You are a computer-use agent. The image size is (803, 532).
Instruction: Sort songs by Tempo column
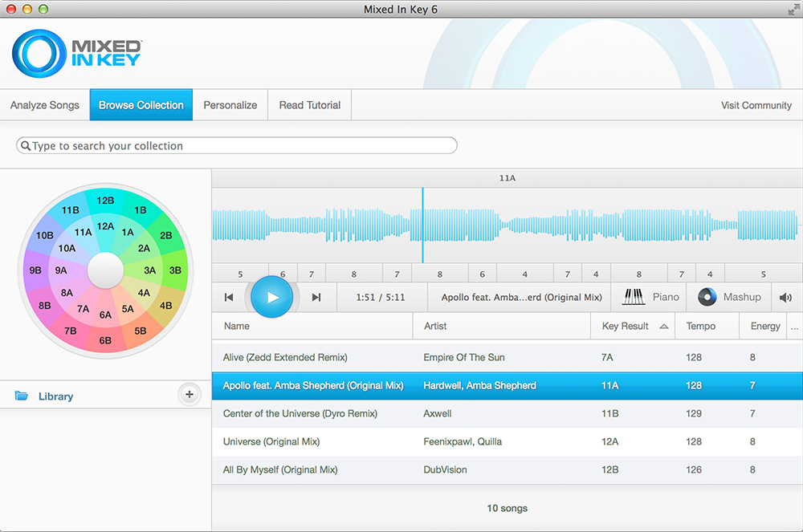point(701,327)
